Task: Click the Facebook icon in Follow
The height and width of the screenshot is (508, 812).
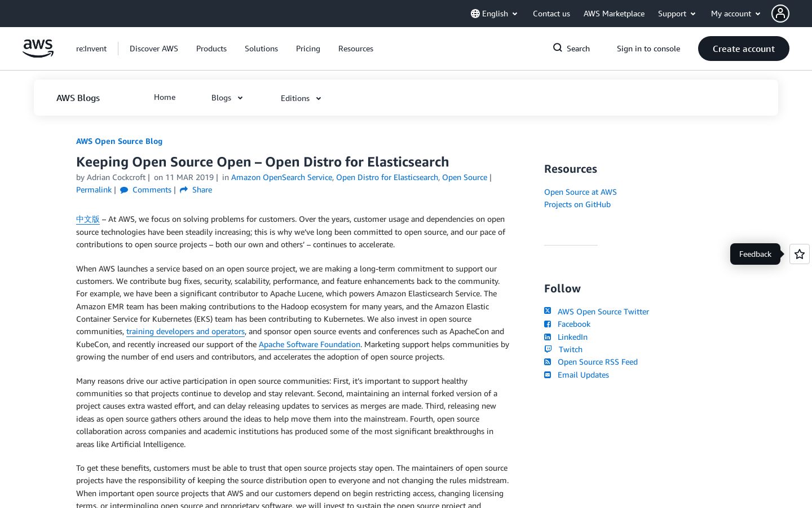Action: point(548,324)
